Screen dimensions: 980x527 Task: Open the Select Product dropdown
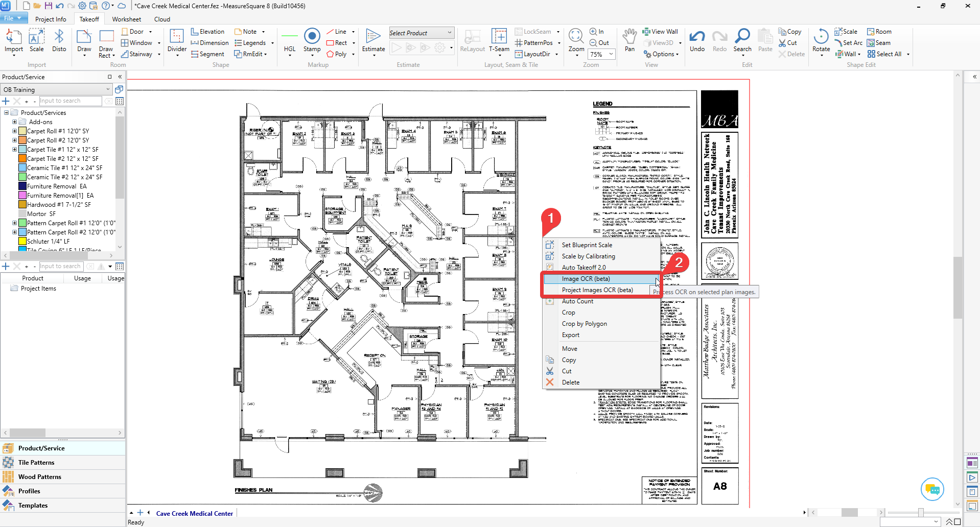(422, 33)
